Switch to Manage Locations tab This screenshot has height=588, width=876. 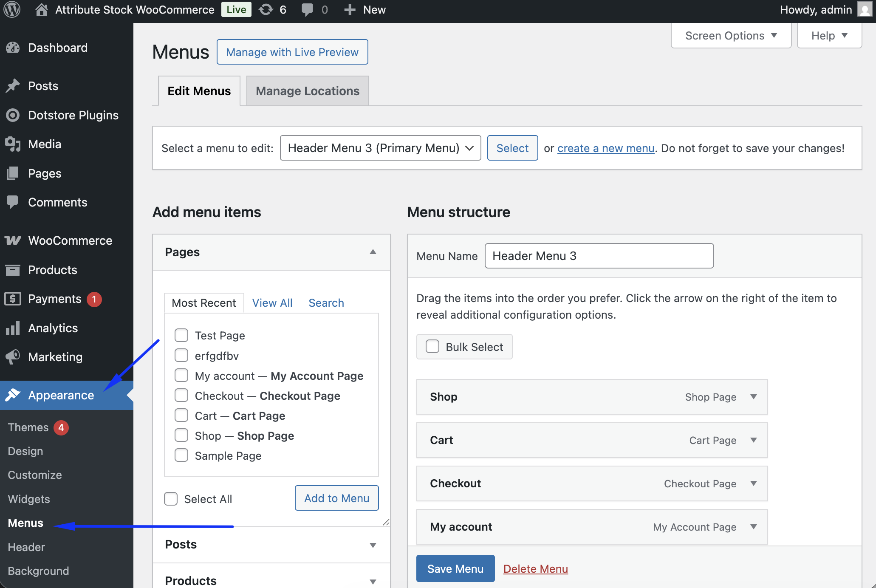307,91
